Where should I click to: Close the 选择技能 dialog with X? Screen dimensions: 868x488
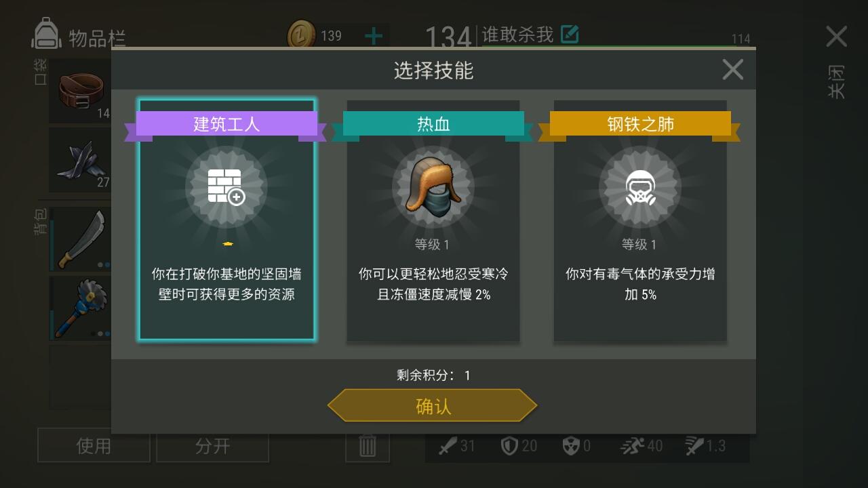tap(732, 69)
